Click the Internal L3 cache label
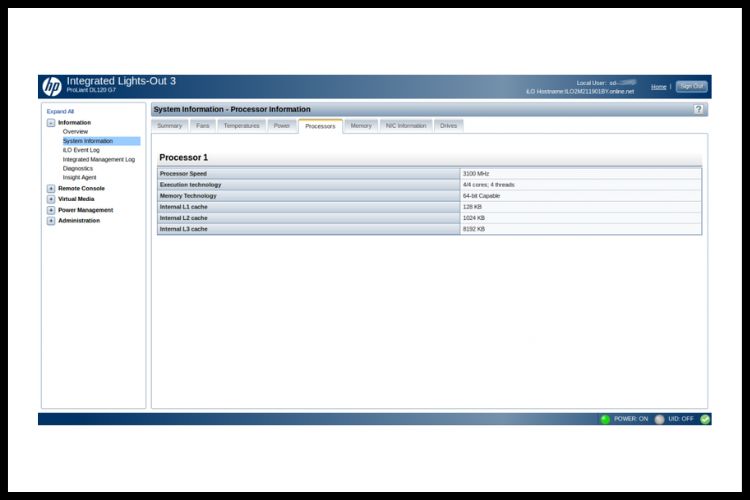 pos(184,229)
